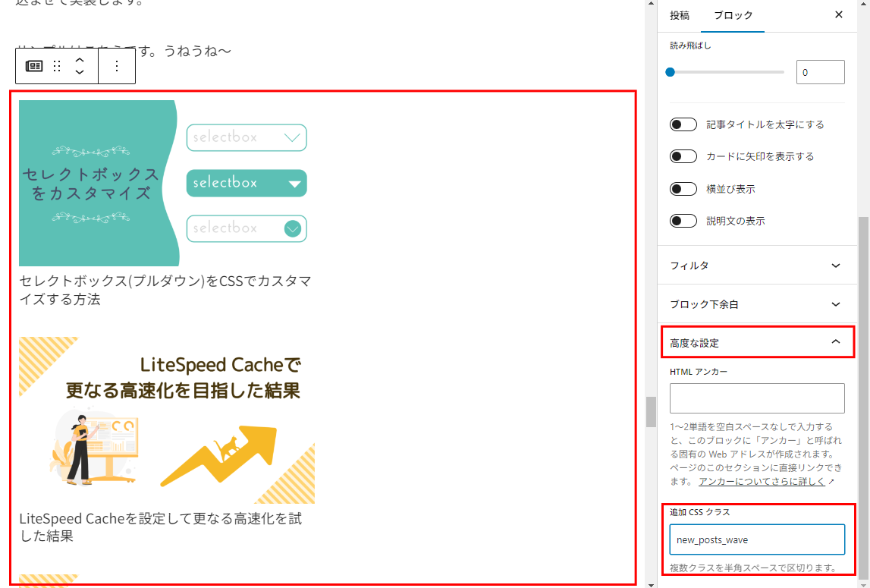Image resolution: width=870 pixels, height=588 pixels.
Task: Toggle 記事タイトルを太字にする switch
Action: [683, 124]
